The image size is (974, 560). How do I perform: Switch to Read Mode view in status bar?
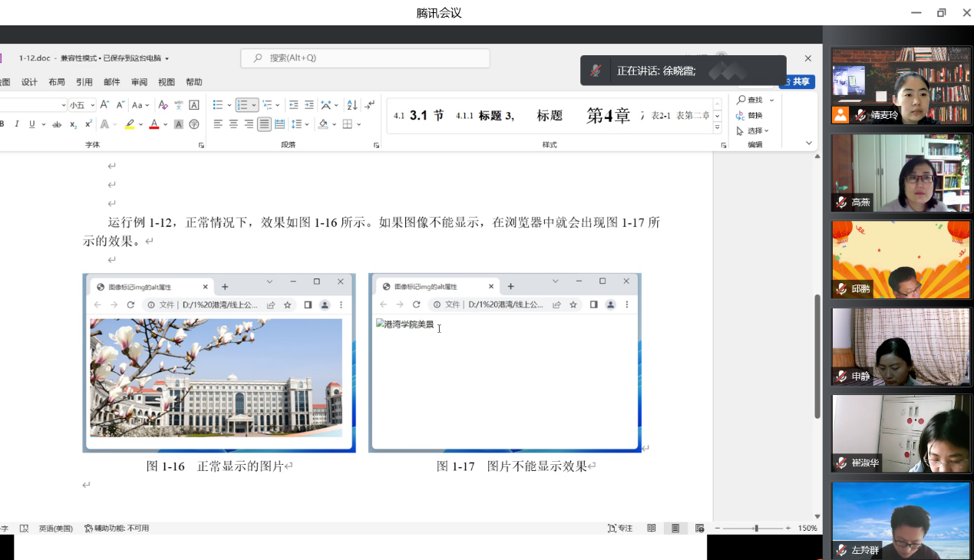652,529
